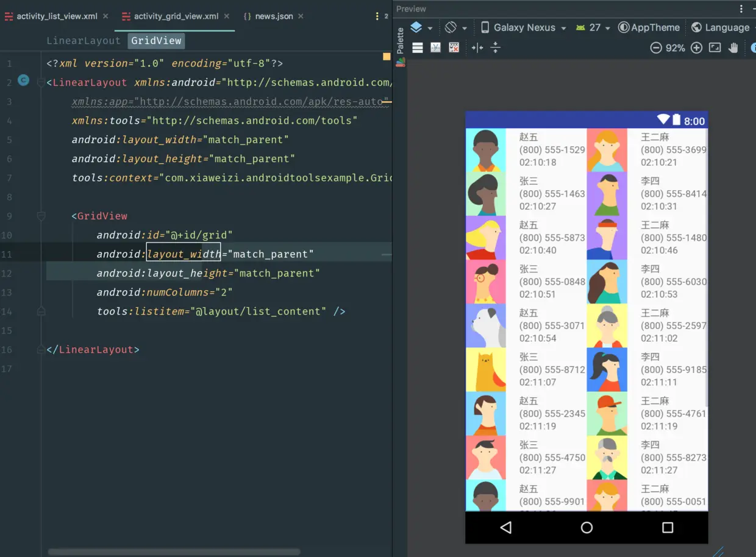Toggle the code fold marker on line 9
This screenshot has height=557, width=756.
tap(40, 216)
